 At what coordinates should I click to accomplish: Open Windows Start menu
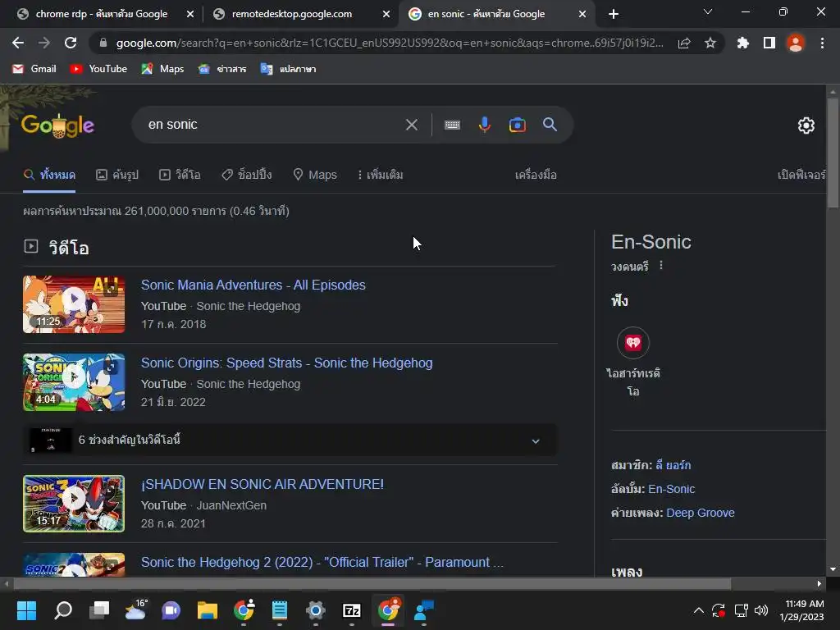click(26, 610)
